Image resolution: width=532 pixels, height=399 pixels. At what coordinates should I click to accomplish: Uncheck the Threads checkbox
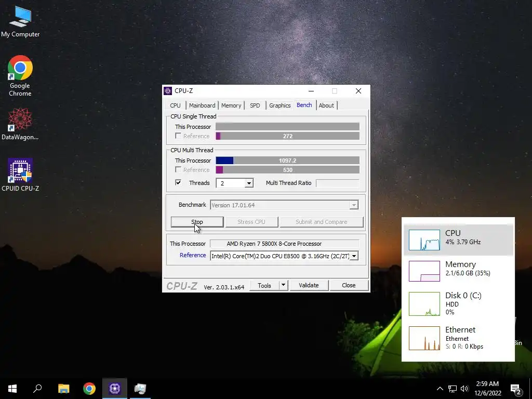coord(178,182)
